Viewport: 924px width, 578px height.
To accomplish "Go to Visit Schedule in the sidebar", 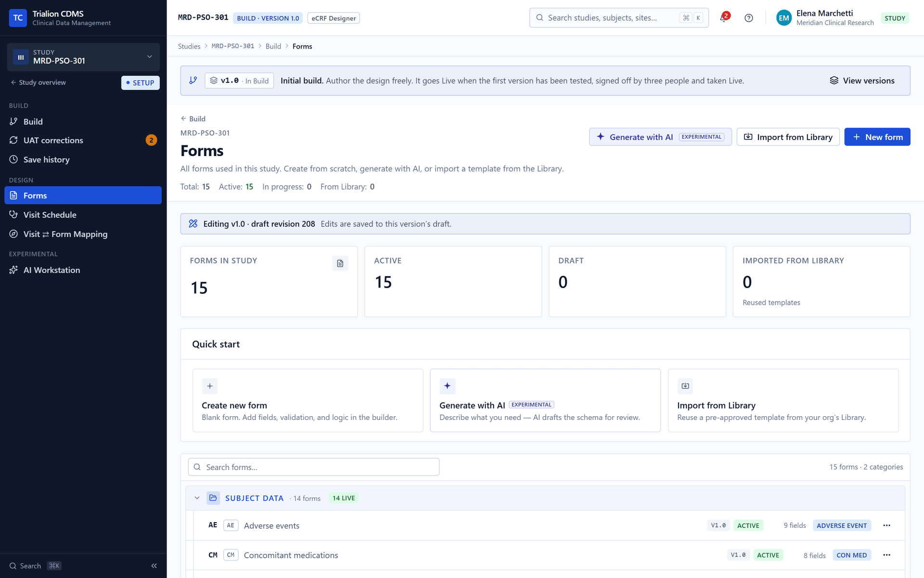I will (83, 215).
